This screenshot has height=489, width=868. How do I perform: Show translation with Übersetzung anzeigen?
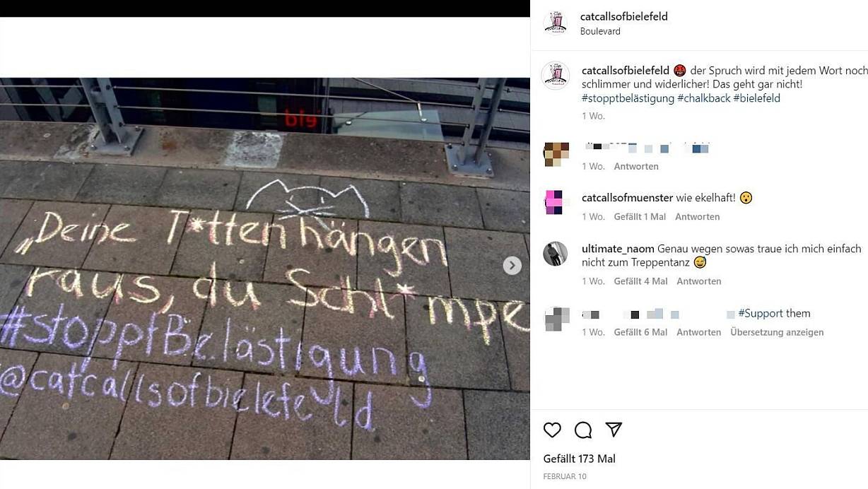click(777, 332)
